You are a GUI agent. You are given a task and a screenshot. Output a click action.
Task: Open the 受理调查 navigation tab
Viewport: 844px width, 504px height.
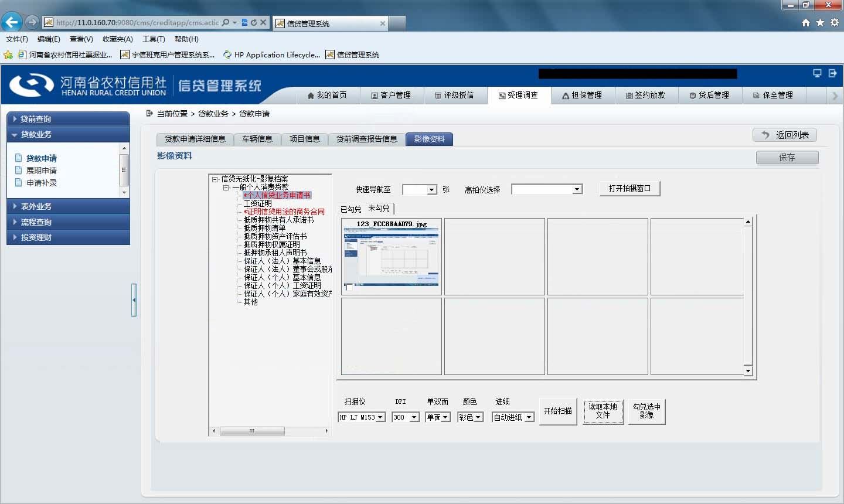[x=519, y=96]
